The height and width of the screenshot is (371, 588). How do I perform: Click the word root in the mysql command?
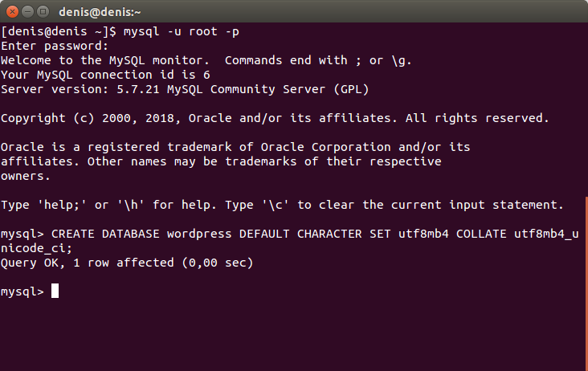(203, 31)
